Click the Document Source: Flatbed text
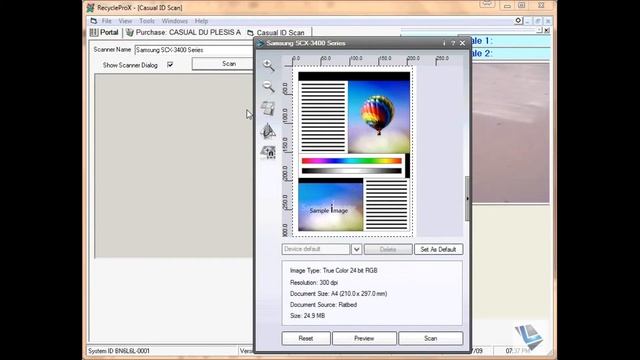 323,304
